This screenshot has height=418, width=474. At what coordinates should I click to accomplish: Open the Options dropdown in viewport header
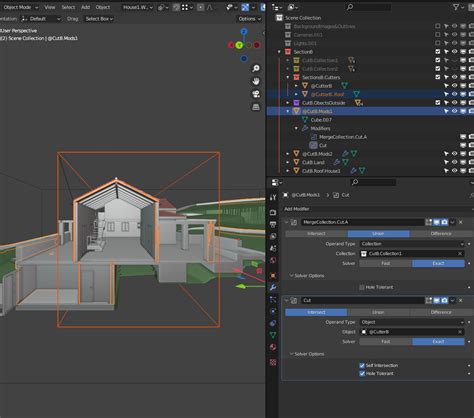pos(249,19)
